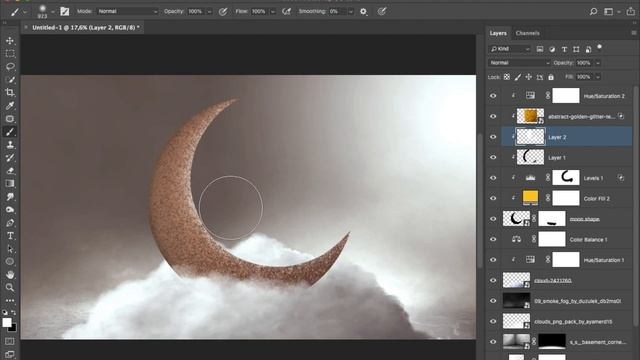Select the Pen tool
Viewport: 640px width, 360px height.
(10, 223)
